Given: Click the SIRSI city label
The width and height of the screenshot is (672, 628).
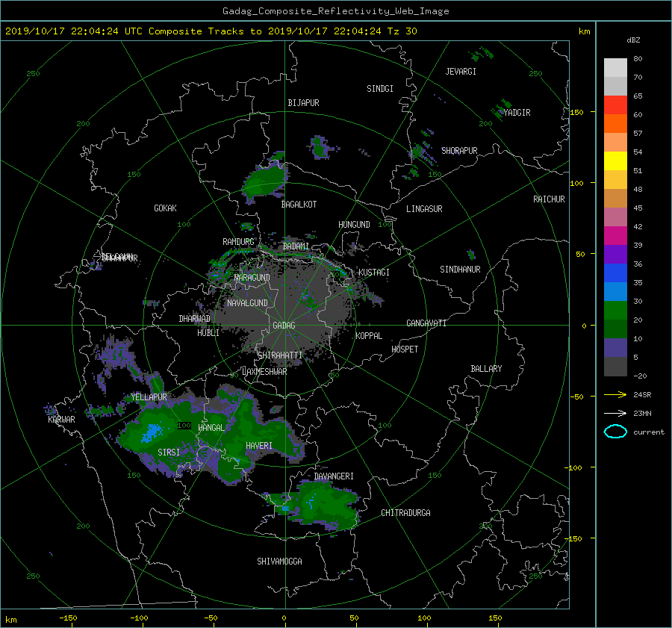Looking at the screenshot, I should click(x=169, y=453).
